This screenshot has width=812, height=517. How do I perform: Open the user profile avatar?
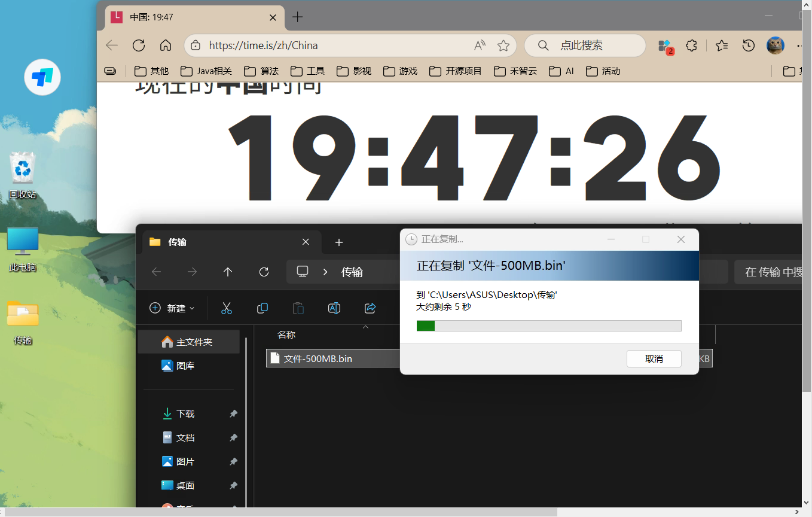tap(776, 45)
